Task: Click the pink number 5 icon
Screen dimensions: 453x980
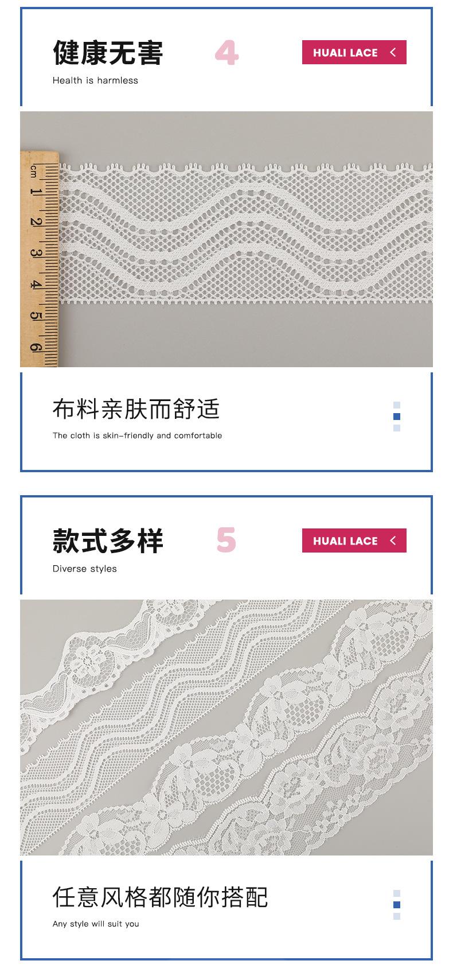Action: [x=226, y=540]
